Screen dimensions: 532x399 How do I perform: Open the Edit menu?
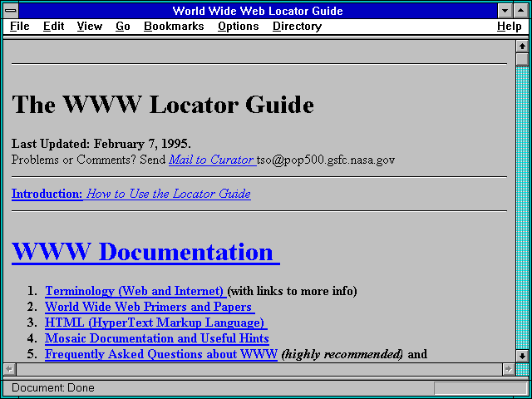pyautogui.click(x=53, y=27)
